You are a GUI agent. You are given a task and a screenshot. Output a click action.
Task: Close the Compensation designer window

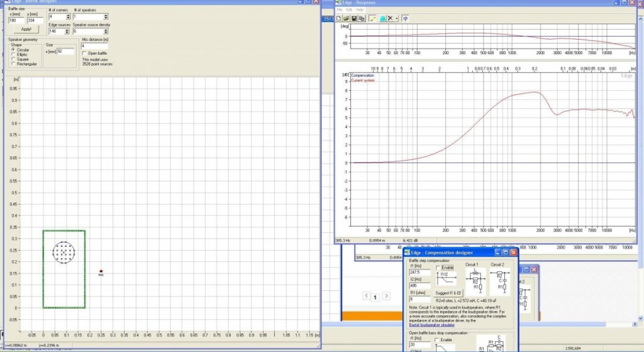click(x=513, y=253)
